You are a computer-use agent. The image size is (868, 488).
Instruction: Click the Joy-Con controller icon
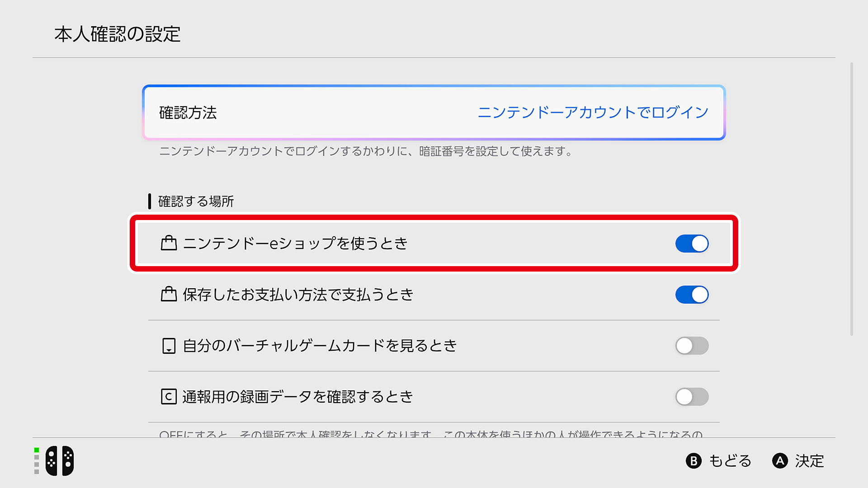60,461
